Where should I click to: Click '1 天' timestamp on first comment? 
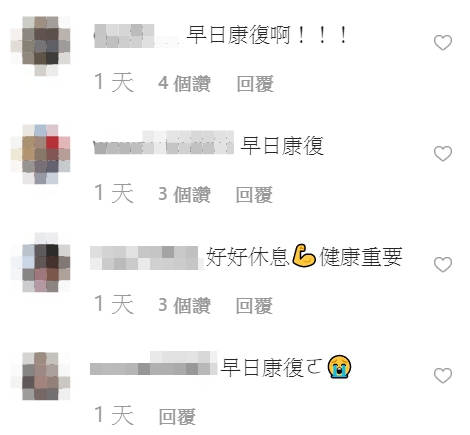(114, 82)
